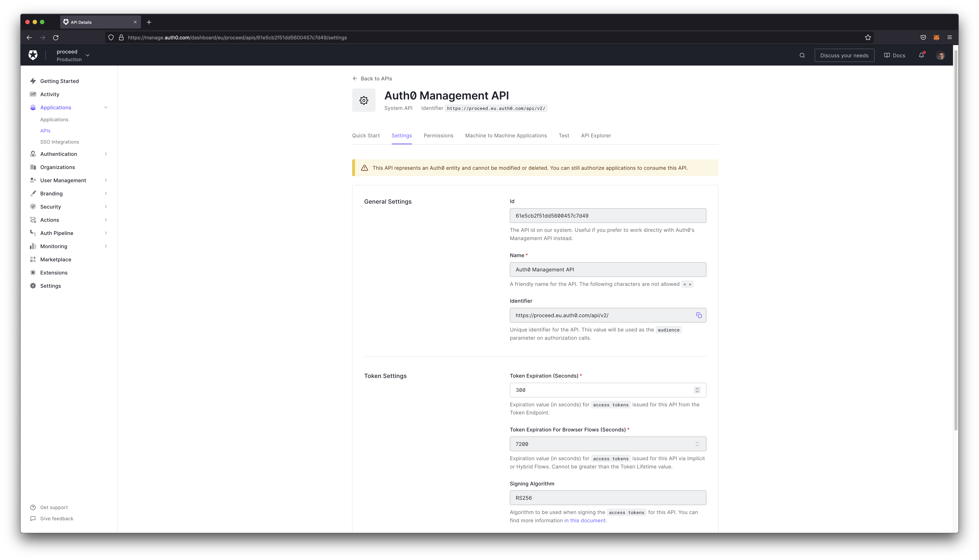Image resolution: width=979 pixels, height=560 pixels.
Task: Click the Extensions chip icon
Action: coord(33,273)
